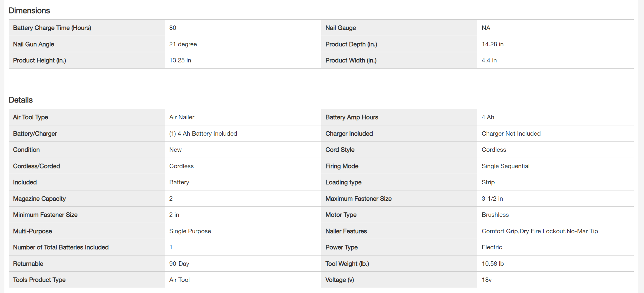Click the Details section heading
The width and height of the screenshot is (644, 293).
21,100
